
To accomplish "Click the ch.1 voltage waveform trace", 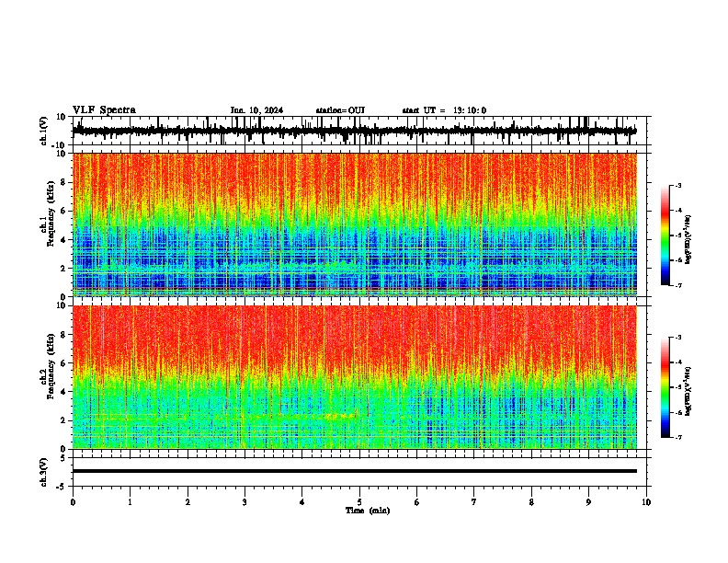I will (x=354, y=131).
